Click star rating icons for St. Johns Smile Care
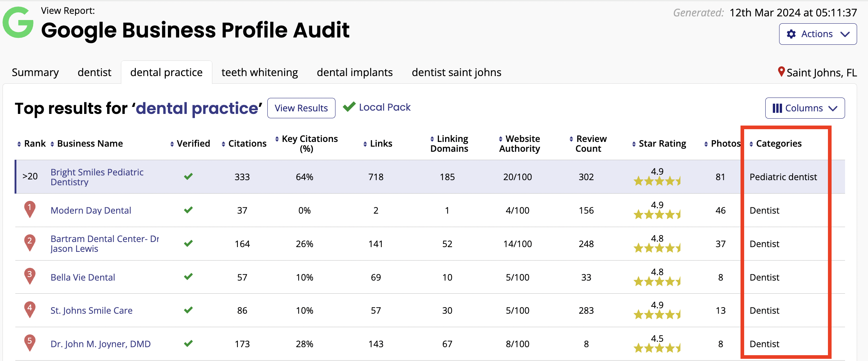Screen dimensions: 868x361 [657, 314]
